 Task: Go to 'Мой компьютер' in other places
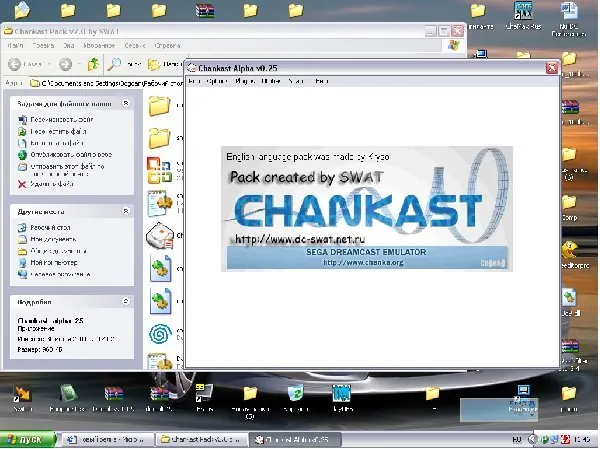point(54,263)
